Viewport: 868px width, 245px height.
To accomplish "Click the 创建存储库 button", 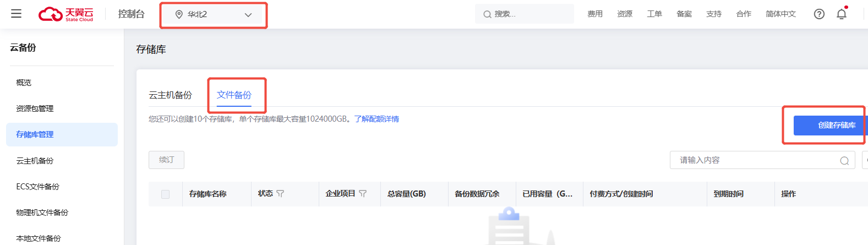I will 830,126.
